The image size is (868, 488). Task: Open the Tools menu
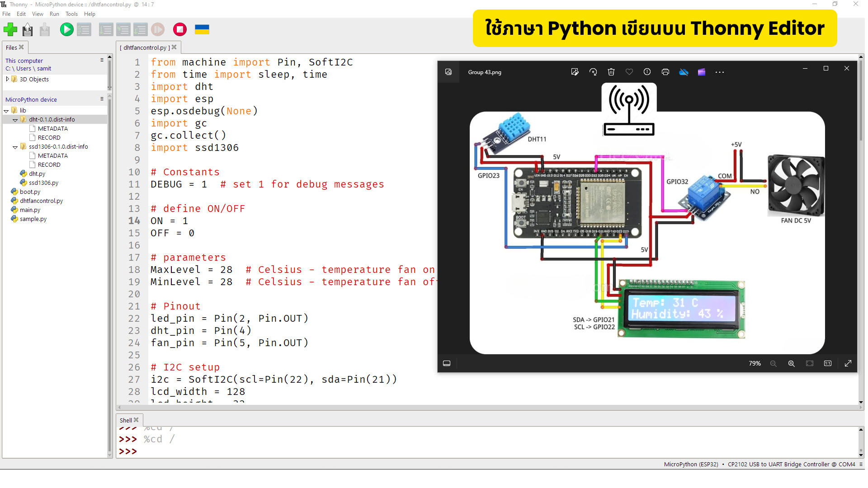(71, 14)
